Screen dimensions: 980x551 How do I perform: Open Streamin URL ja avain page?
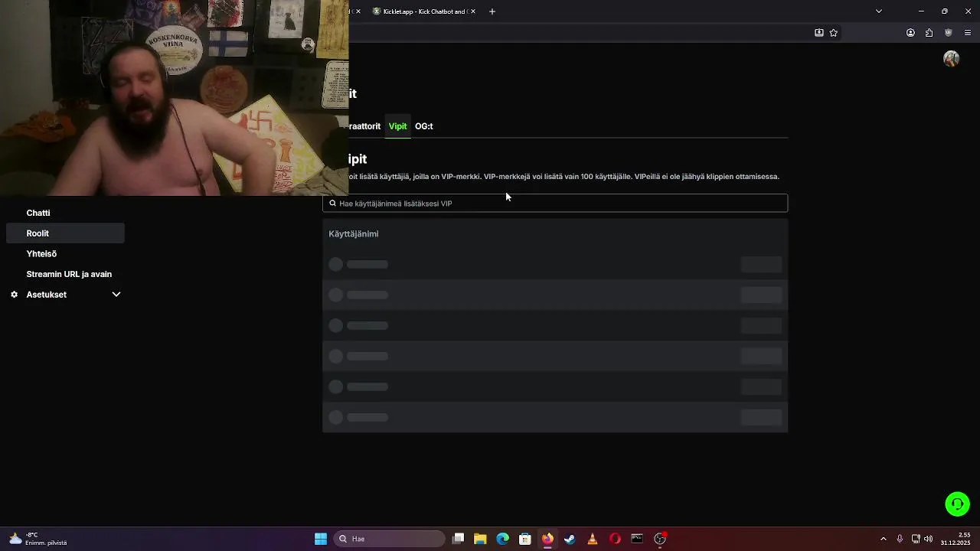point(69,274)
